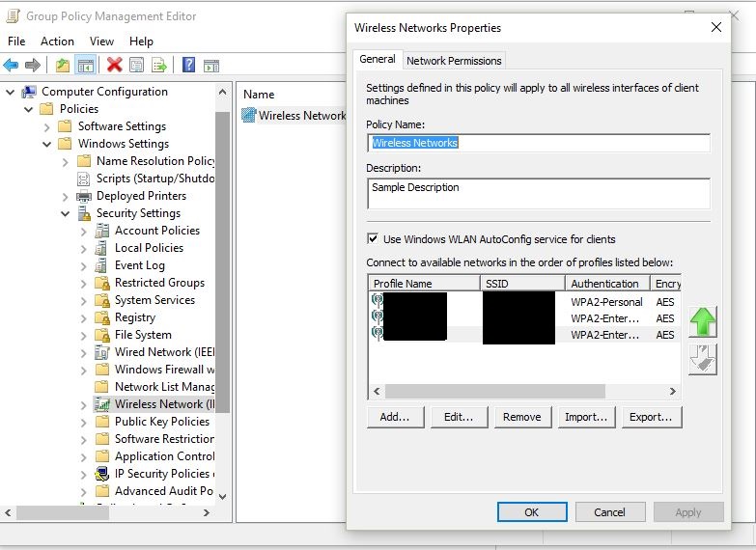This screenshot has height=550, width=756.
Task: Expand Name Resolution Policy node
Action: [x=65, y=161]
